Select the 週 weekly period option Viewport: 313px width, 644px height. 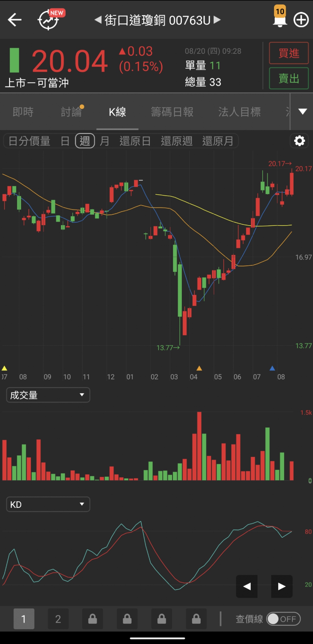tap(85, 141)
